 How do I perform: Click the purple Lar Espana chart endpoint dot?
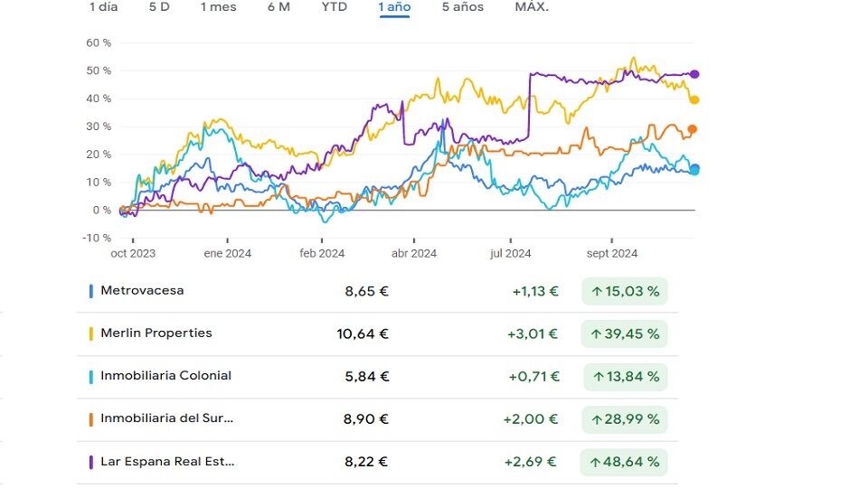(x=694, y=74)
